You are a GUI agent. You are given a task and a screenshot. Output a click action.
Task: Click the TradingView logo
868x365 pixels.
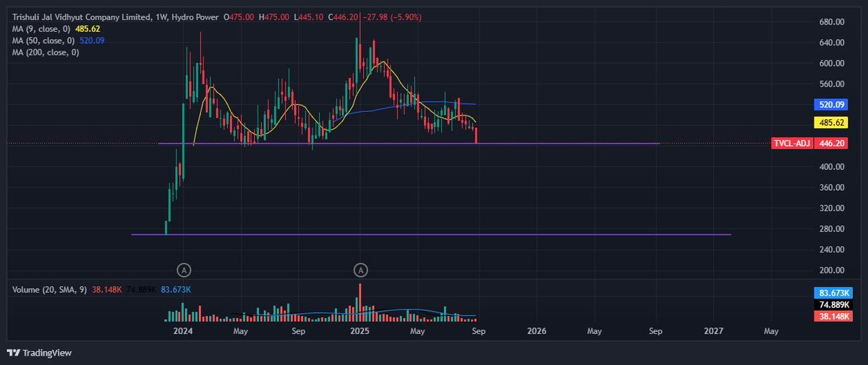[x=39, y=353]
